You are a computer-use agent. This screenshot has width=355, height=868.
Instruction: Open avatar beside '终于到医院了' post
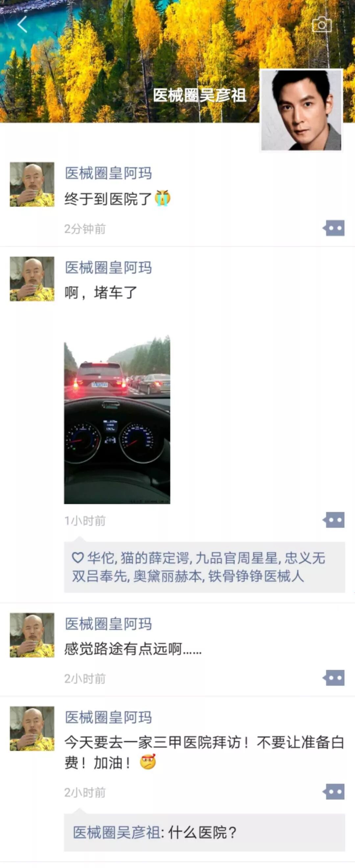[x=32, y=184]
